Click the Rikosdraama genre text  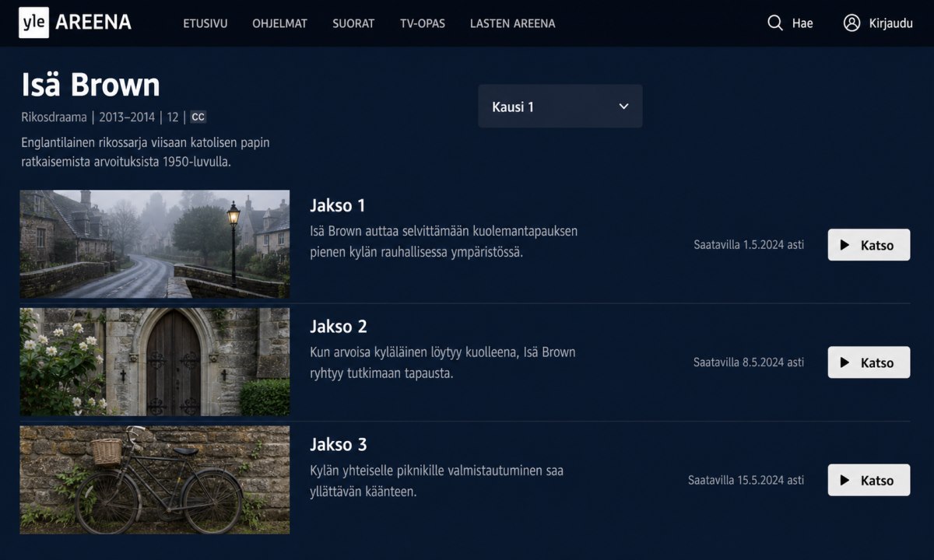(54, 117)
